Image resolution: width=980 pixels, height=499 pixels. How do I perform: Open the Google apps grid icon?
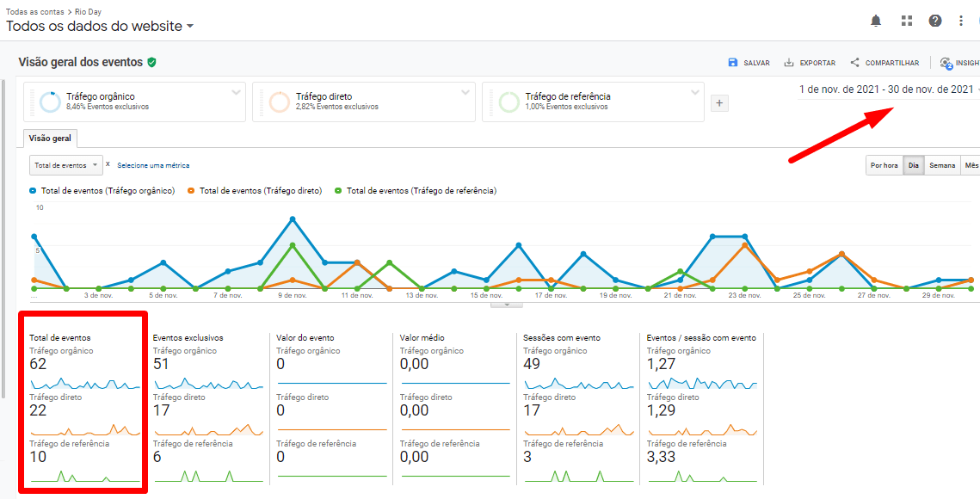point(906,21)
